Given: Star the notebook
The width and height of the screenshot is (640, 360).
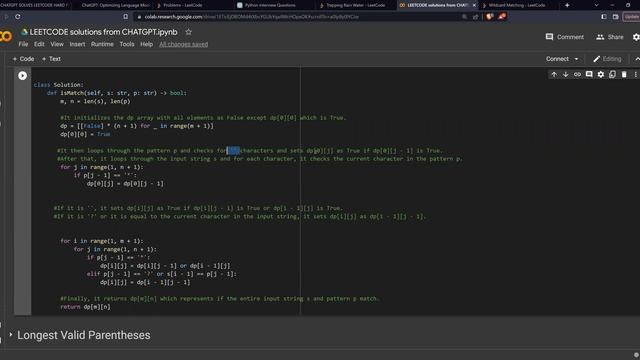Looking at the screenshot, I should coord(188,32).
